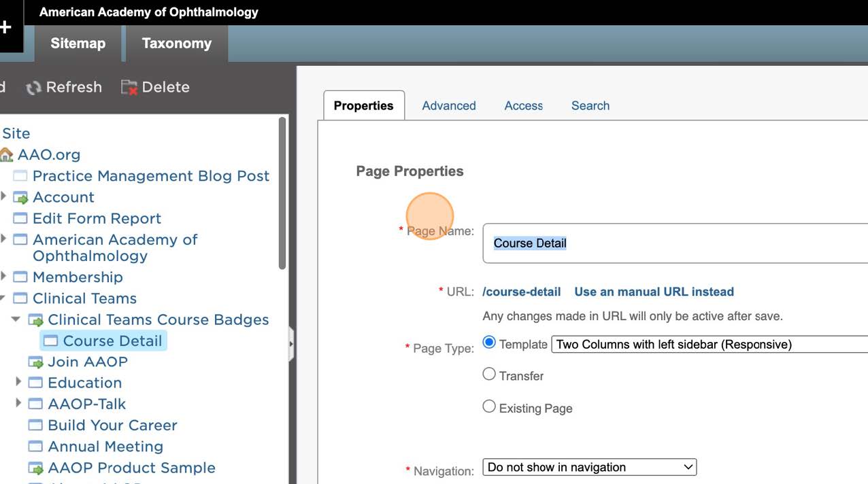Open the Properties tab
This screenshot has height=484, width=868.
click(364, 106)
